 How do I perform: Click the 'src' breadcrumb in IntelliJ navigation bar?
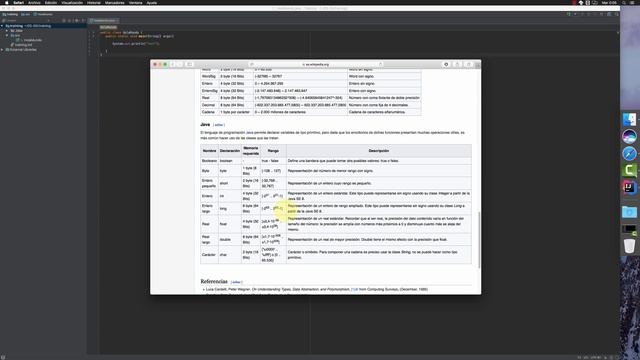[x=25, y=14]
